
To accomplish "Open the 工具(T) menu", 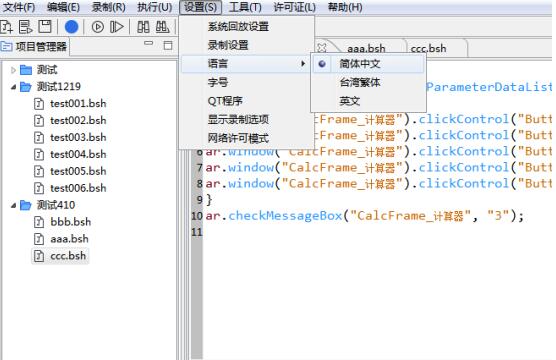I will 245,7.
